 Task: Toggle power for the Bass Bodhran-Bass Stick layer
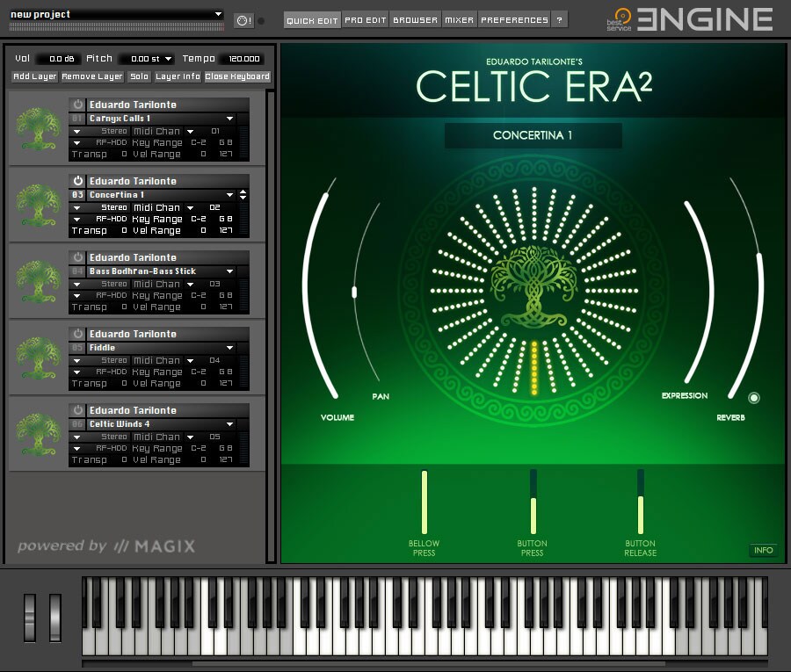pyautogui.click(x=77, y=257)
